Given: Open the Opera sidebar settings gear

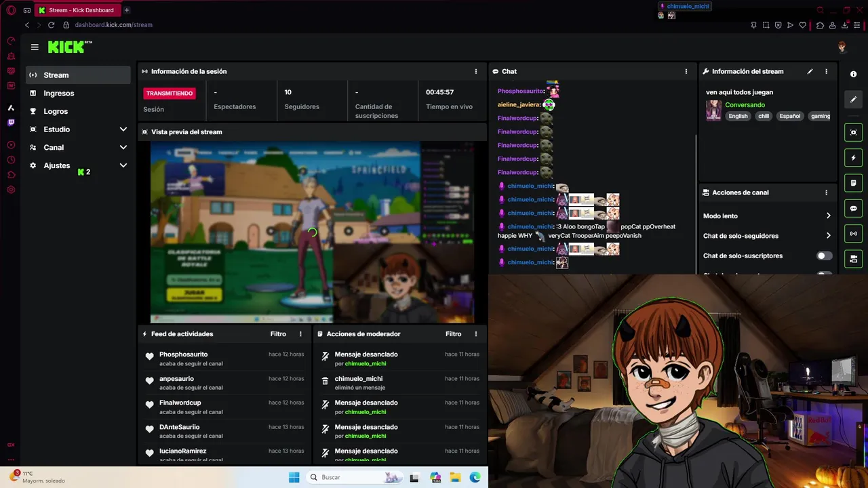Looking at the screenshot, I should coord(11,190).
